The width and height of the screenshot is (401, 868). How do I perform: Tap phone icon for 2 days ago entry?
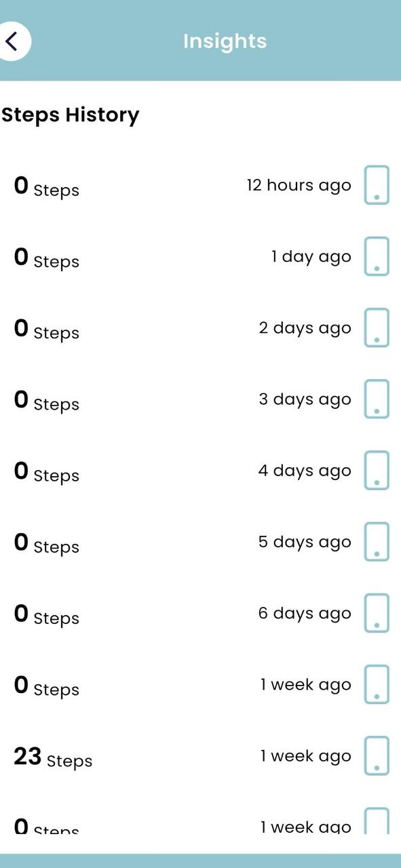point(377,328)
